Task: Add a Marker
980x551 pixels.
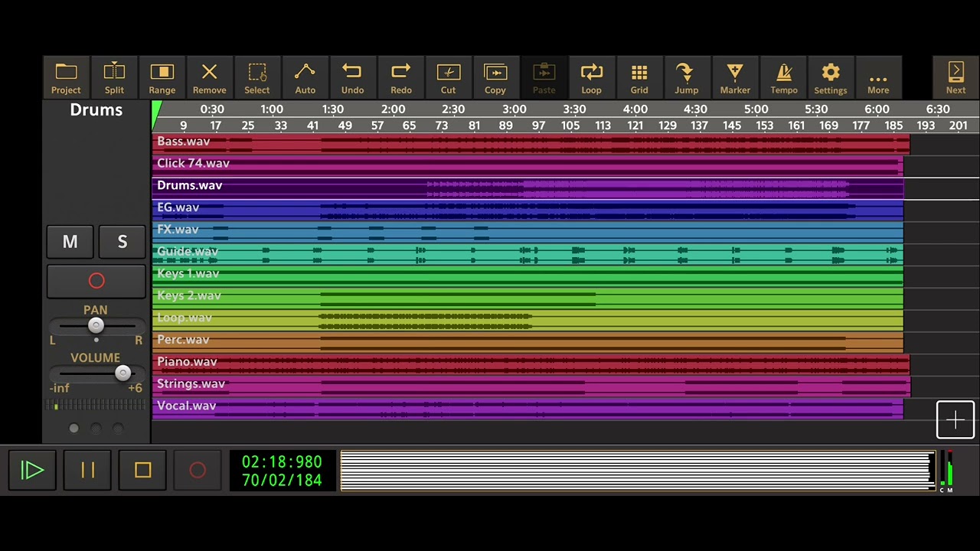Action: (x=735, y=78)
